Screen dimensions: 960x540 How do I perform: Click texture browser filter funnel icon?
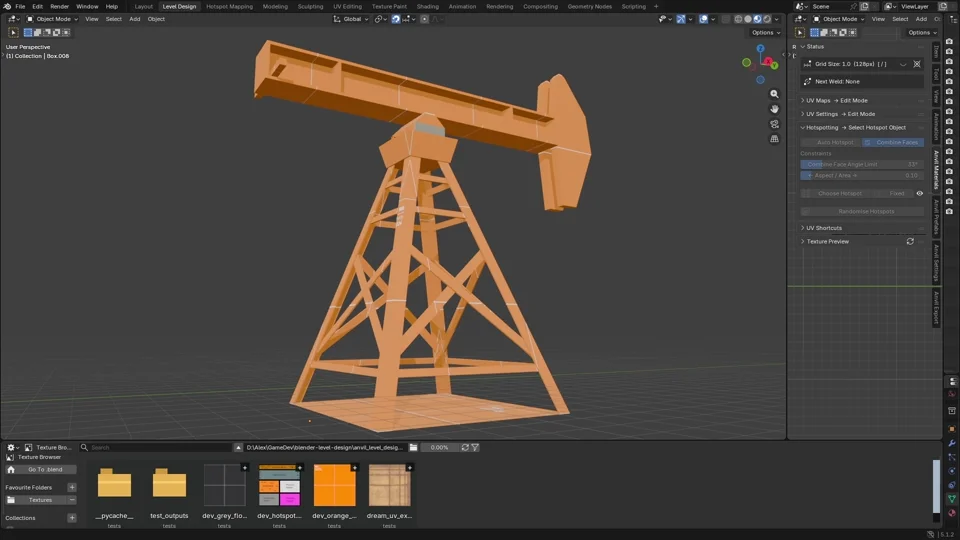pos(475,448)
